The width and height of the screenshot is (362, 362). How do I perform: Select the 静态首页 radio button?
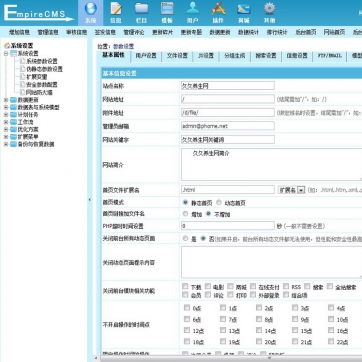185,202
